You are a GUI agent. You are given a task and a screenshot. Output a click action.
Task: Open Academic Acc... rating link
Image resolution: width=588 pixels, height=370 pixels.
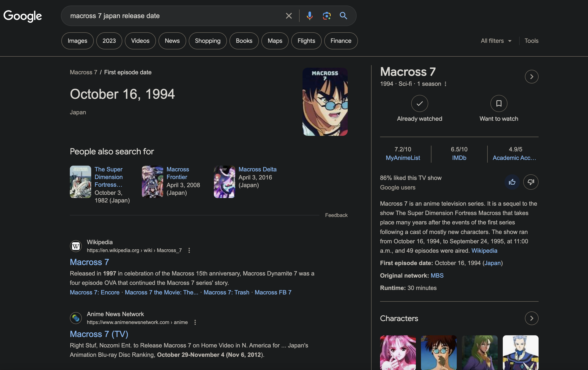(x=514, y=158)
